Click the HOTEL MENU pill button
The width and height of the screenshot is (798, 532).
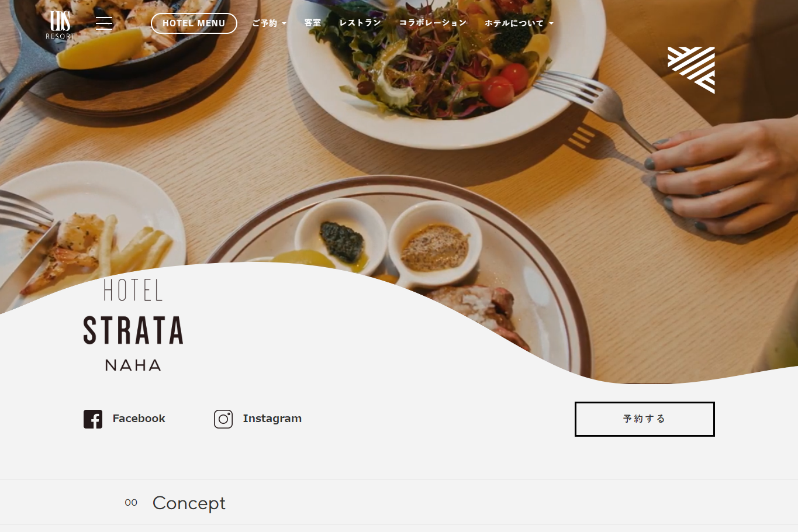pyautogui.click(x=194, y=23)
